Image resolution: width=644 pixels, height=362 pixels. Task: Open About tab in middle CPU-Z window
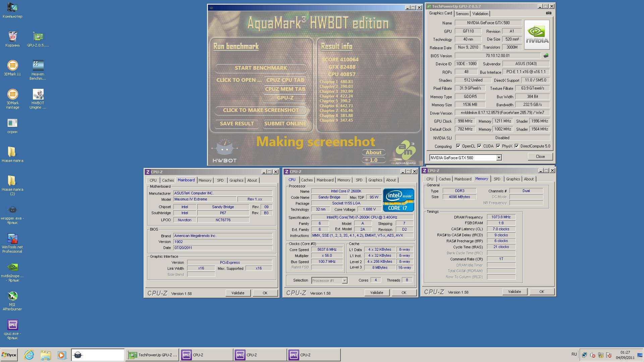[391, 180]
